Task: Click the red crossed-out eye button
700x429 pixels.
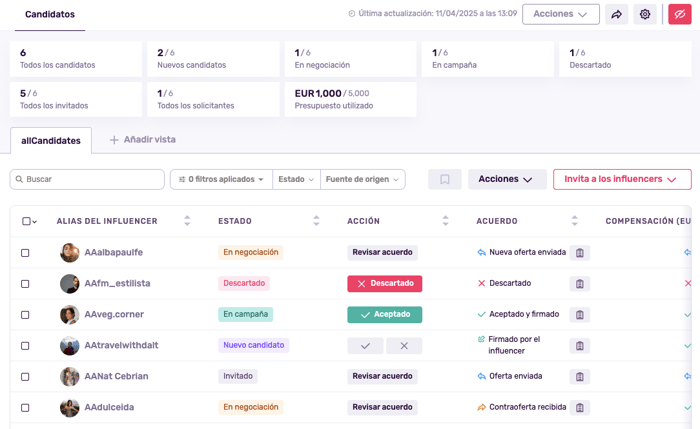Action: click(x=677, y=14)
